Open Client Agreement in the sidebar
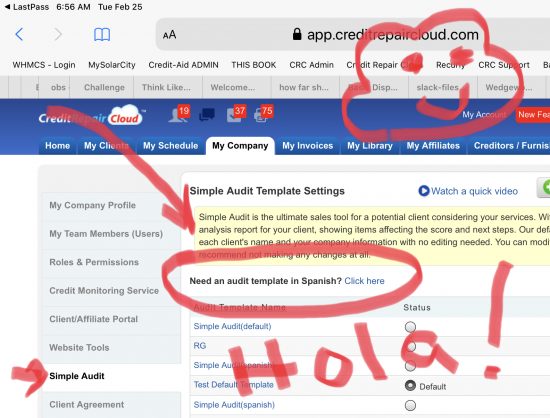 (87, 404)
